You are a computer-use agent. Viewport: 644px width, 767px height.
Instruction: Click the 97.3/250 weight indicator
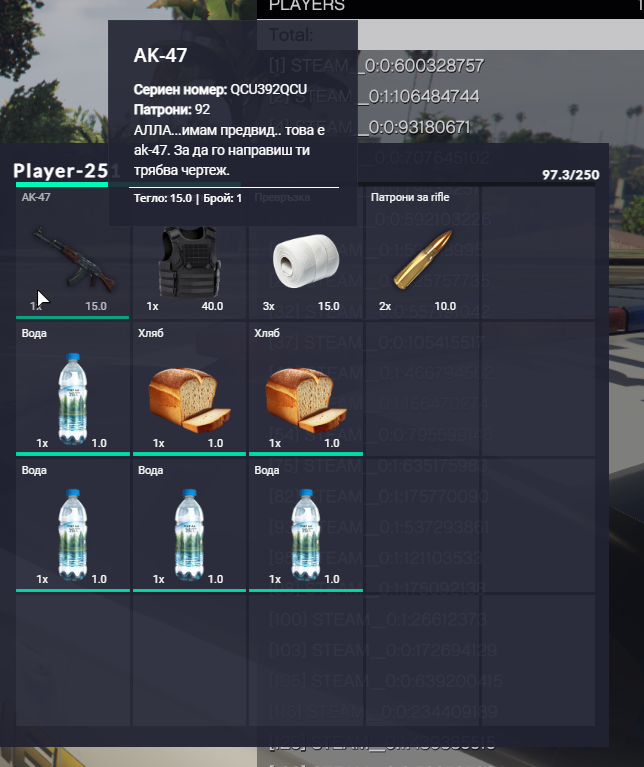coord(570,175)
